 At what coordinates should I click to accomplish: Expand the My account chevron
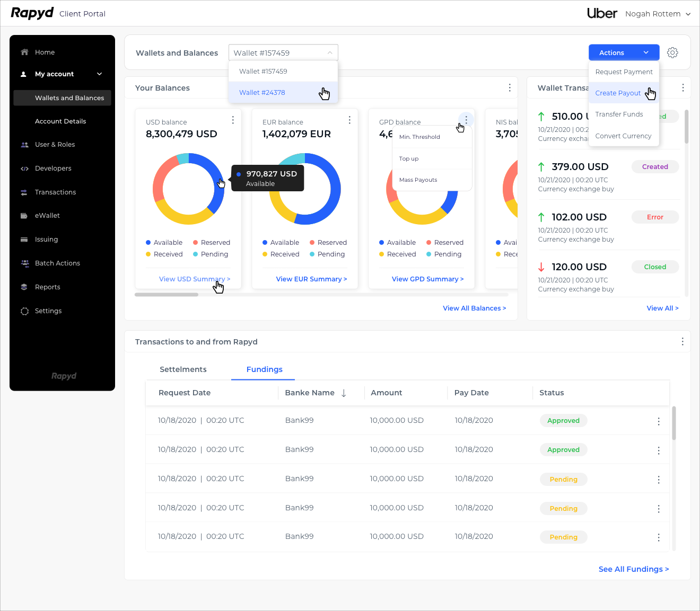click(99, 74)
